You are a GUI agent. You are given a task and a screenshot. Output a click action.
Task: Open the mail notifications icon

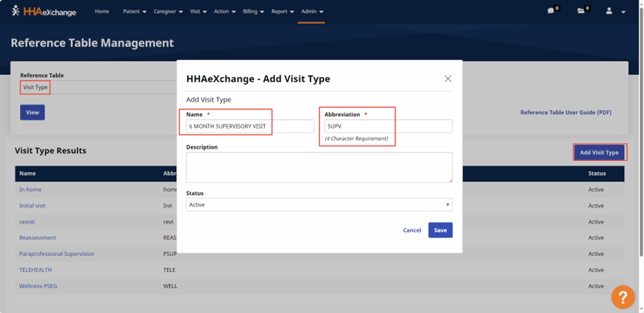[581, 11]
